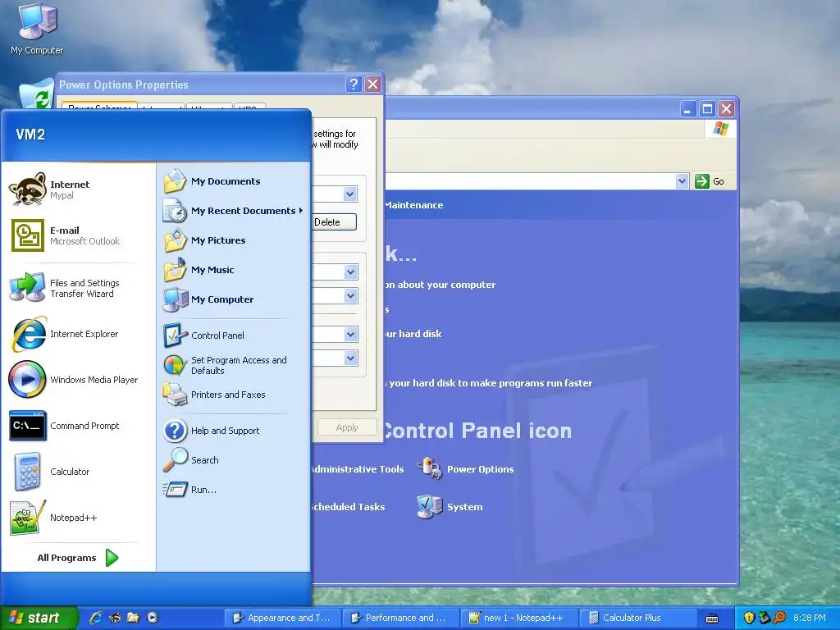Open Mypal Internet browser from Start menu
Viewport: 840px width, 630px height.
pos(49,189)
